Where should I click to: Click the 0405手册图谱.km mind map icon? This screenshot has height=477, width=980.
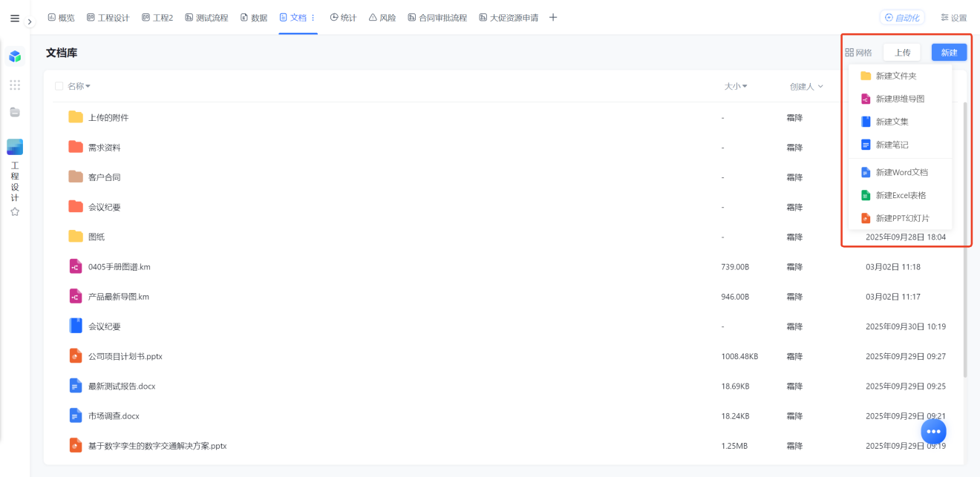(x=75, y=266)
